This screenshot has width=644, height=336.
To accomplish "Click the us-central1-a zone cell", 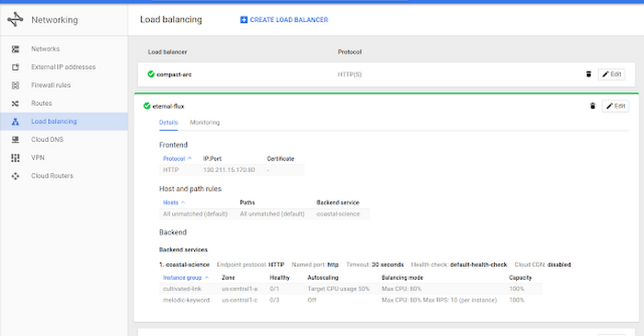I will point(240,289).
